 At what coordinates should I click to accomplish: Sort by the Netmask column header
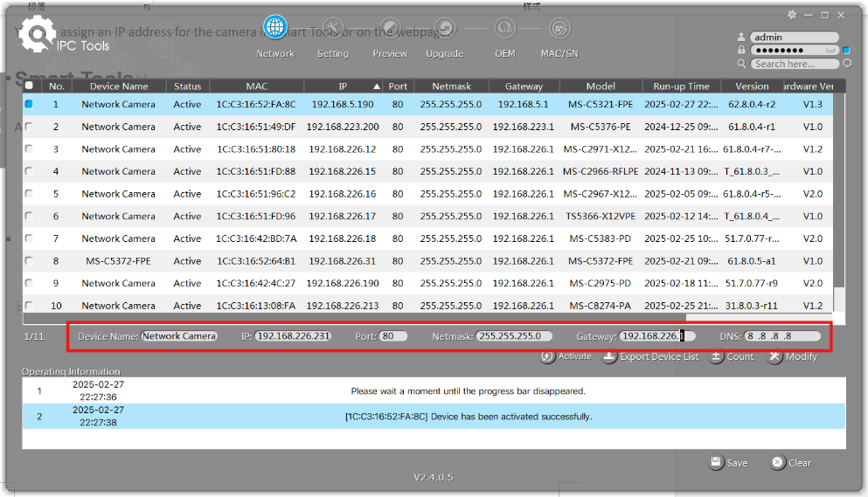(451, 86)
